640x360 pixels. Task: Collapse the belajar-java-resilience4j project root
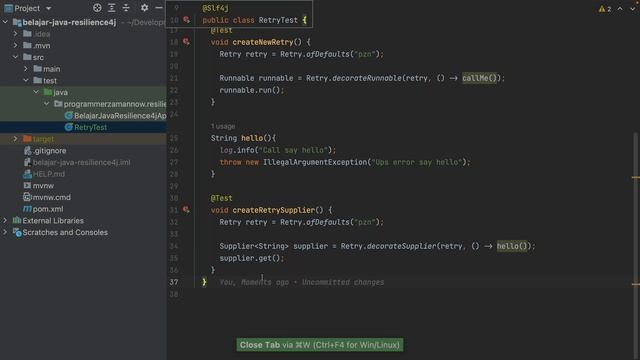[5, 22]
